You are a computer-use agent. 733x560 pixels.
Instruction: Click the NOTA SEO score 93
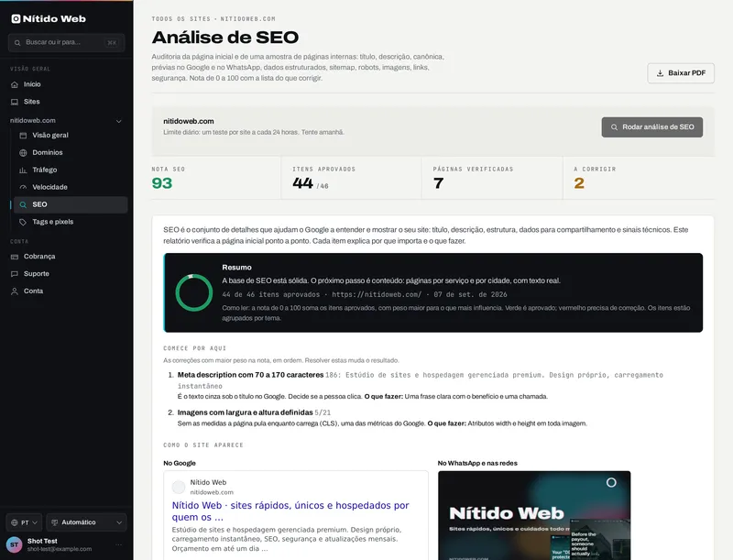[162, 183]
